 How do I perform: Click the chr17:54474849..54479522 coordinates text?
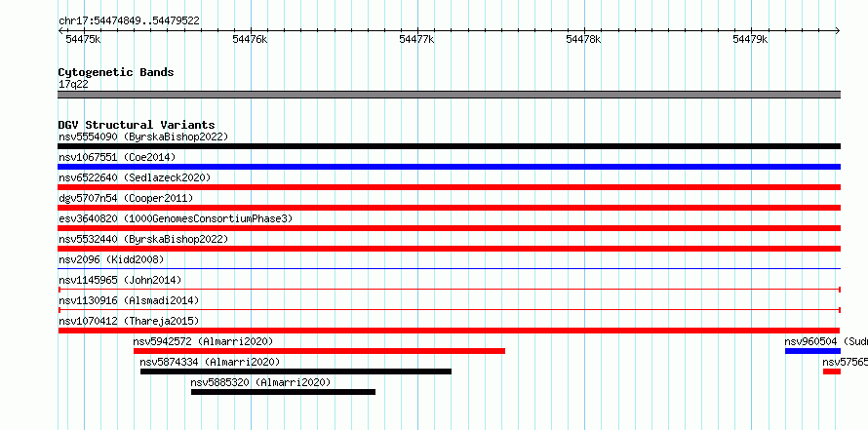click(129, 21)
